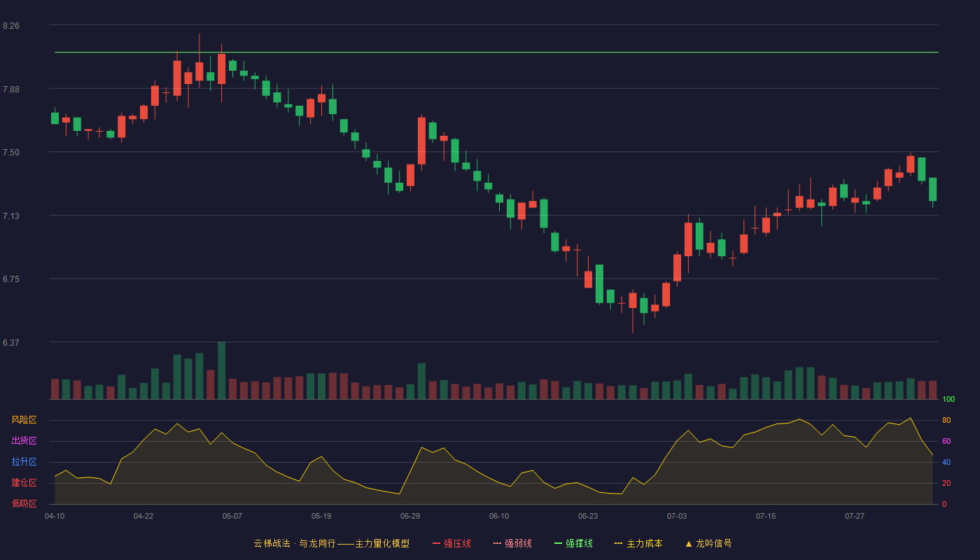Click the 拉升区 zone label
980x560 pixels.
tap(24, 462)
